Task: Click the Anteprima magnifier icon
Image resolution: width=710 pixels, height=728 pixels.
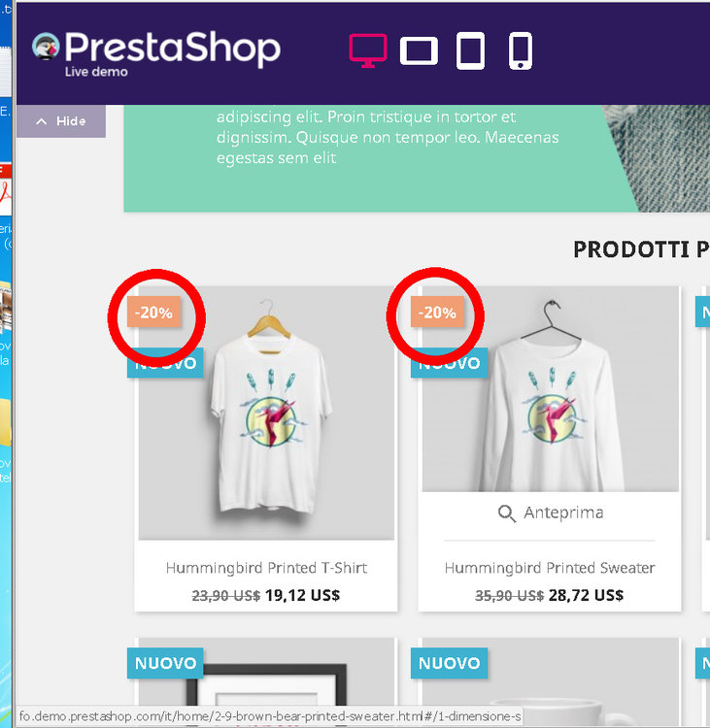Action: pos(506,513)
